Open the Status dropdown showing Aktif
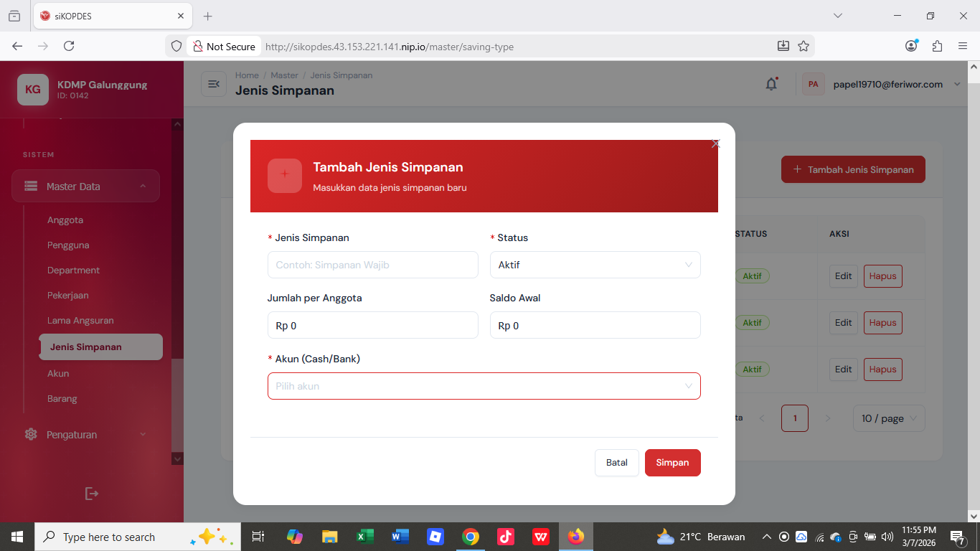The height and width of the screenshot is (551, 980). [x=595, y=265]
